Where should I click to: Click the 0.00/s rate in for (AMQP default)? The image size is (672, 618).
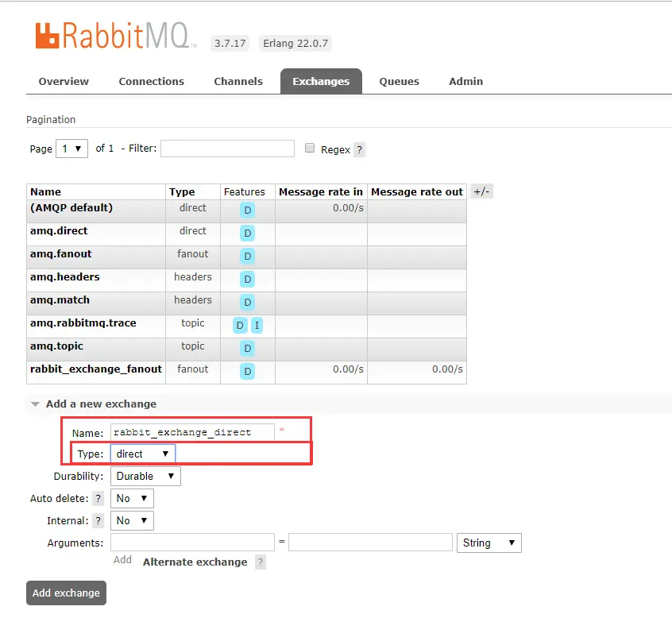pos(348,208)
